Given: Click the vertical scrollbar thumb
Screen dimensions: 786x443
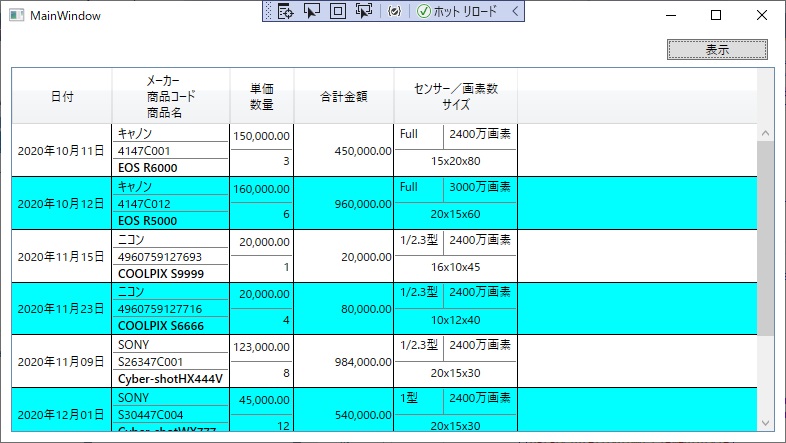Looking at the screenshot, I should 765,239.
